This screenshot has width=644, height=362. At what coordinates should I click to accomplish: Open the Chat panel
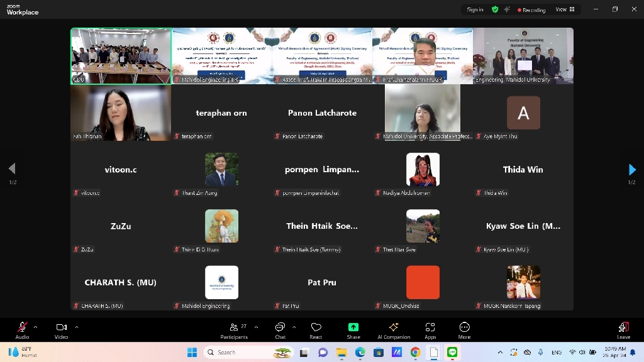(x=280, y=329)
